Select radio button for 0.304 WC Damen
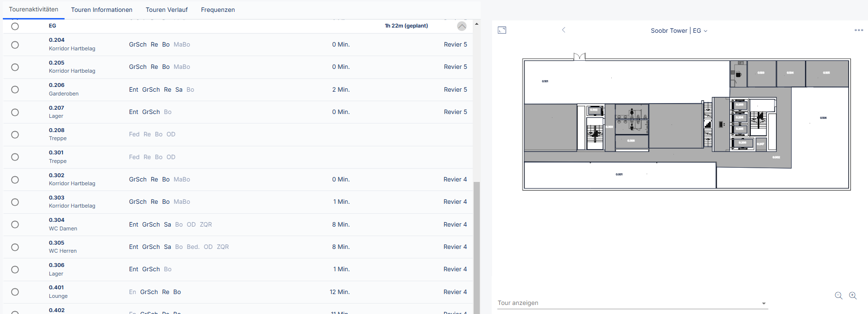868x314 pixels. click(x=15, y=225)
